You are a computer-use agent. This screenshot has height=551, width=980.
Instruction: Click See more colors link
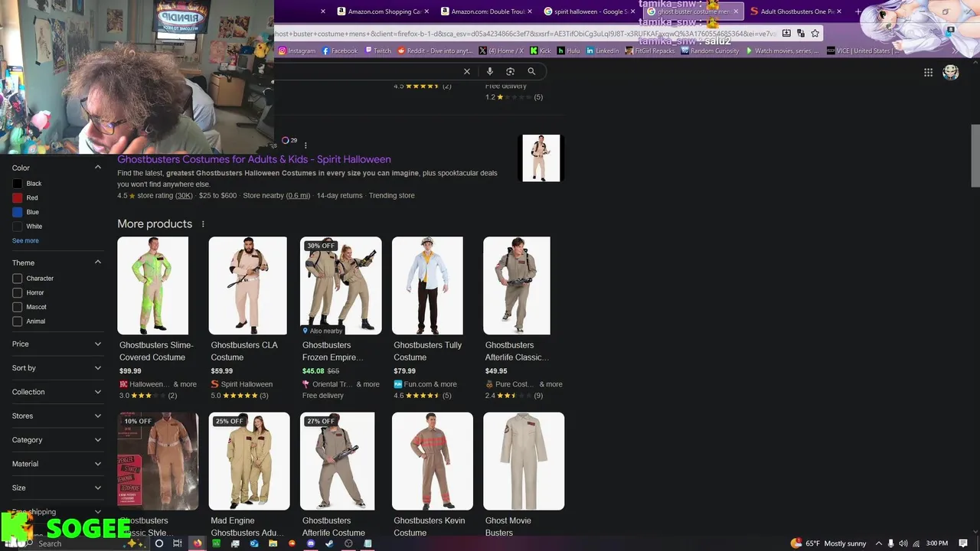(25, 240)
